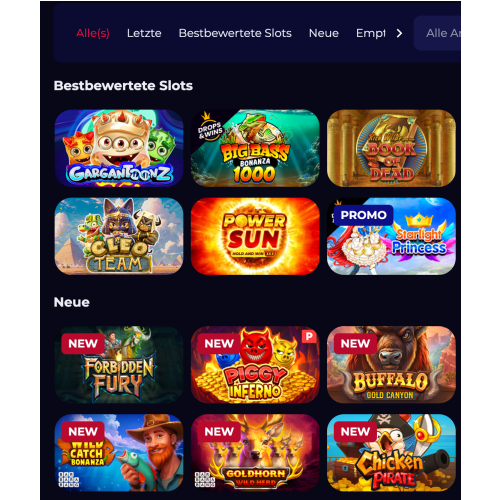This screenshot has height=500, width=500.
Task: Select the Cleo Team game tile
Action: [119, 236]
